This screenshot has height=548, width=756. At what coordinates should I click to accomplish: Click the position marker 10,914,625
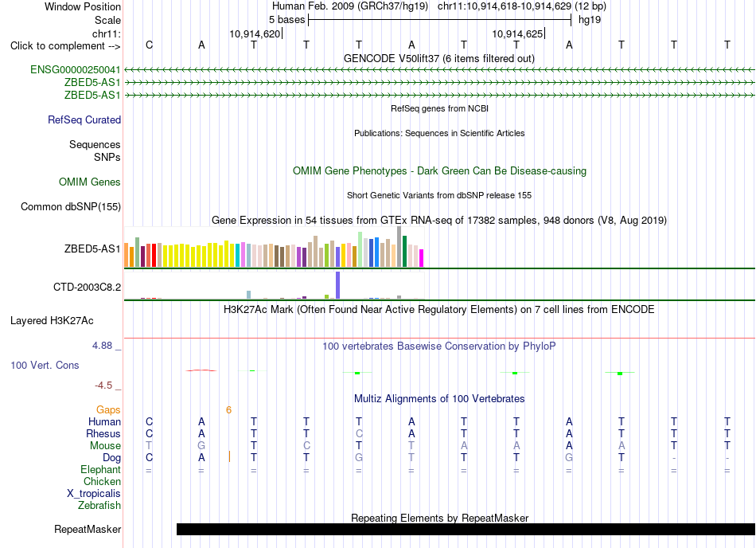click(518, 33)
